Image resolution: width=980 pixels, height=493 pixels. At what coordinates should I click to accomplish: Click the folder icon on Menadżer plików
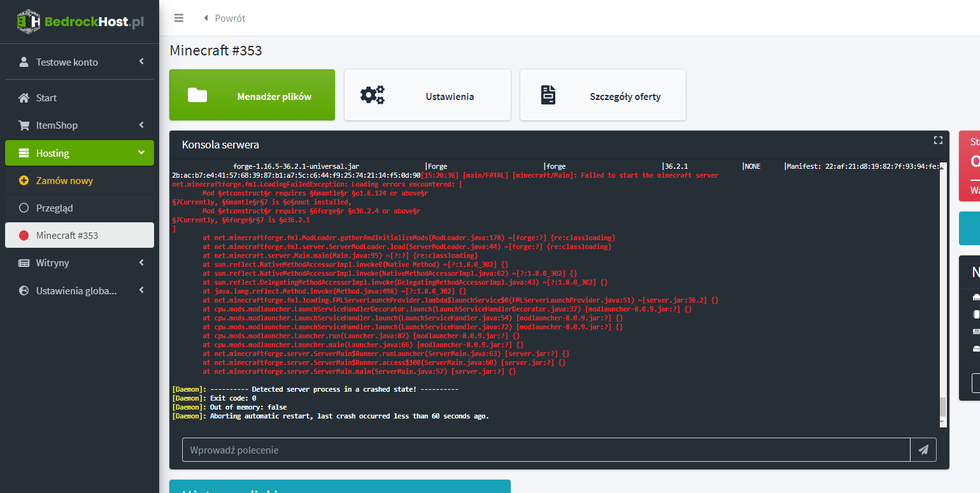(x=197, y=95)
